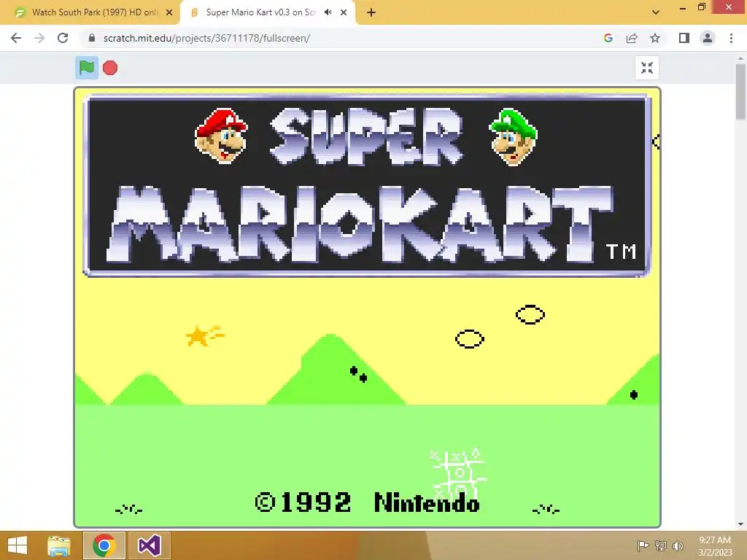Open volume control tray icon
The width and height of the screenshot is (747, 560).
pos(678,545)
